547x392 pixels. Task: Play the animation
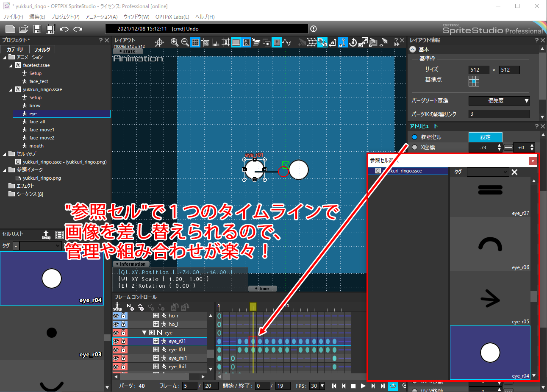pos(363,386)
